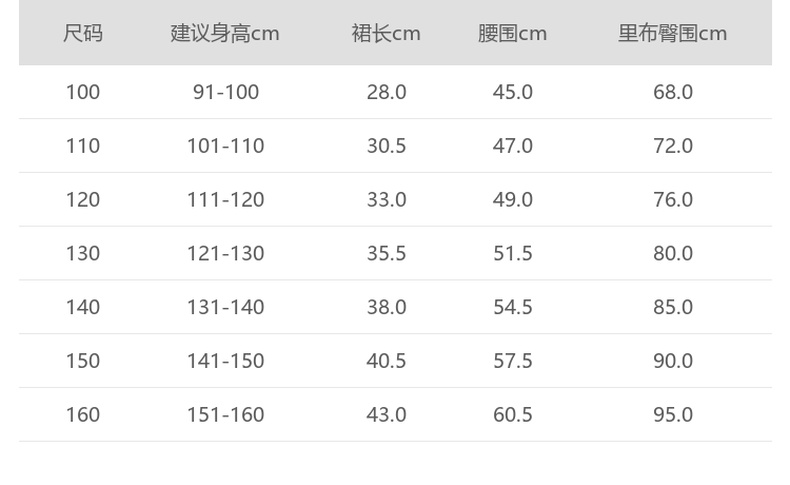Viewport: 790px width, 485px height.
Task: Click the skirt length 35.5 cell
Action: (386, 253)
